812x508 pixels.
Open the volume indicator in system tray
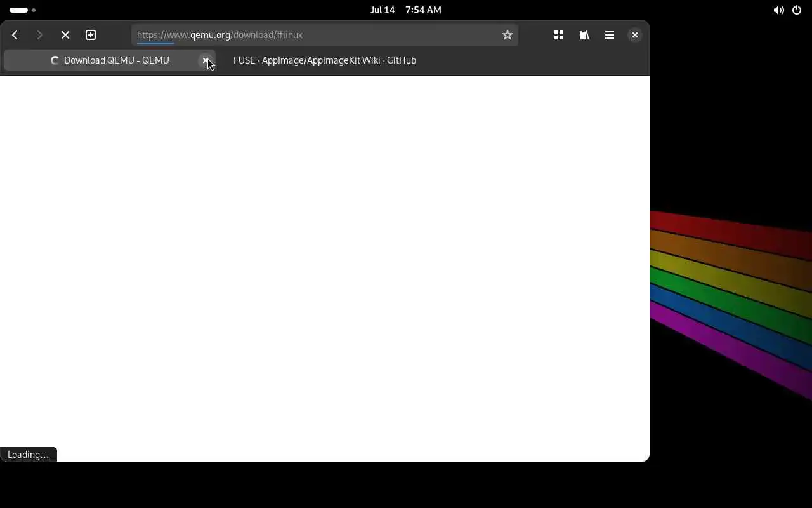point(778,10)
